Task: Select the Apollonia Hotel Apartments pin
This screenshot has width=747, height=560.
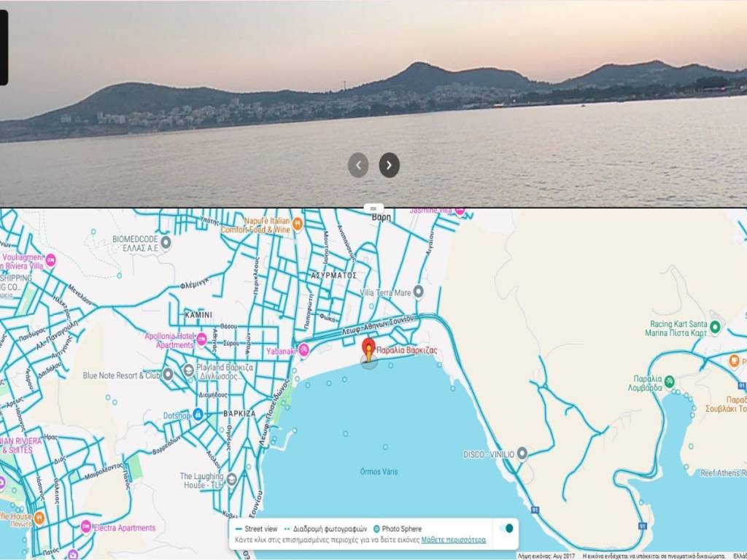Action: tap(202, 340)
